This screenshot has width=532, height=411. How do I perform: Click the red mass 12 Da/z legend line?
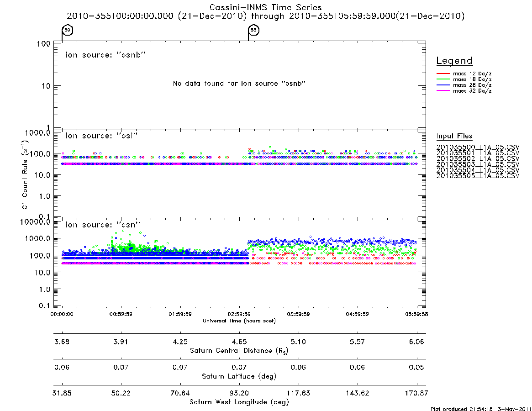pyautogui.click(x=443, y=74)
